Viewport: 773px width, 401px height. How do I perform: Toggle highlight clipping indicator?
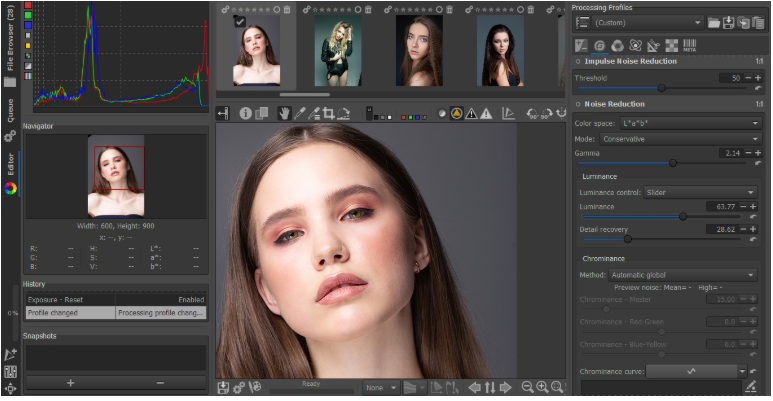tap(486, 113)
